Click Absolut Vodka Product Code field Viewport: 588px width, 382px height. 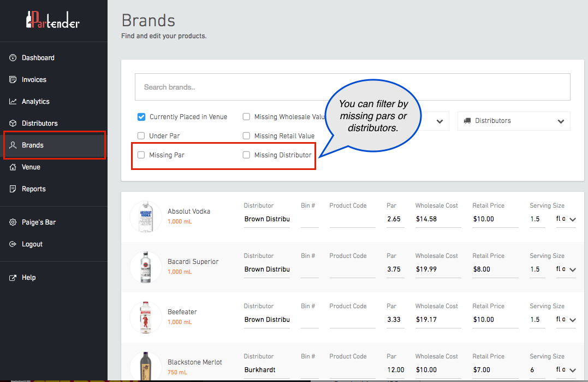tap(353, 219)
